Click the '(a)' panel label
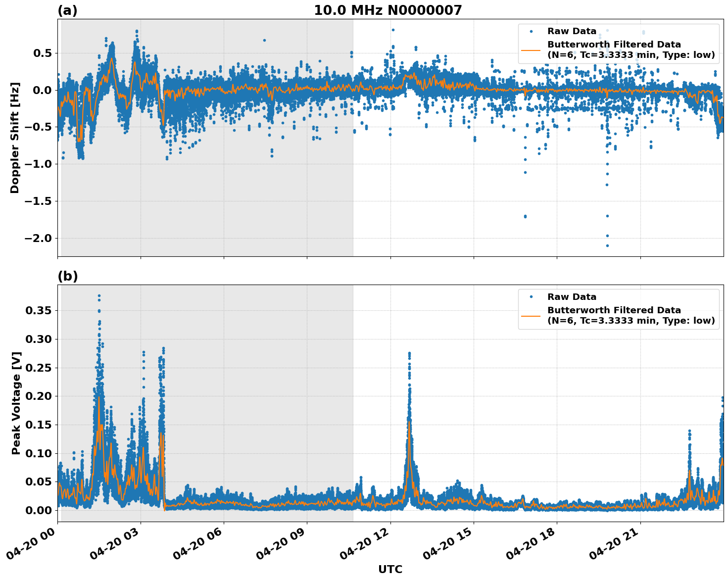Viewport: 728px width, 580px height. [67, 10]
